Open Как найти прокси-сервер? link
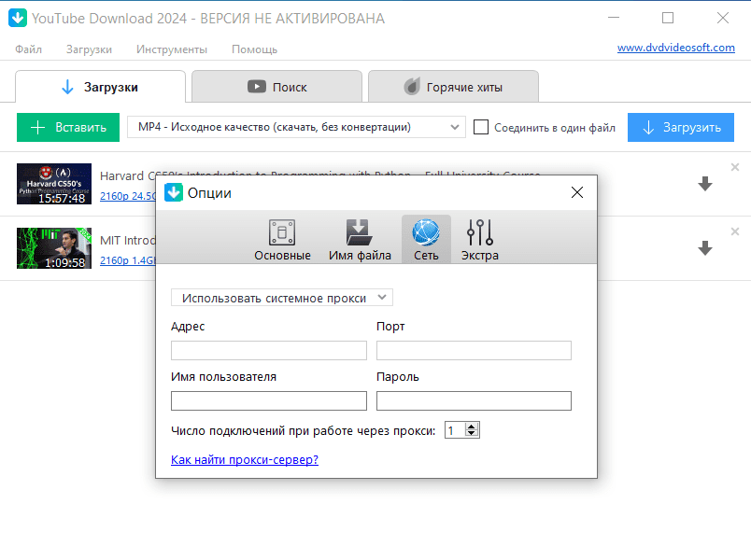 (245, 459)
